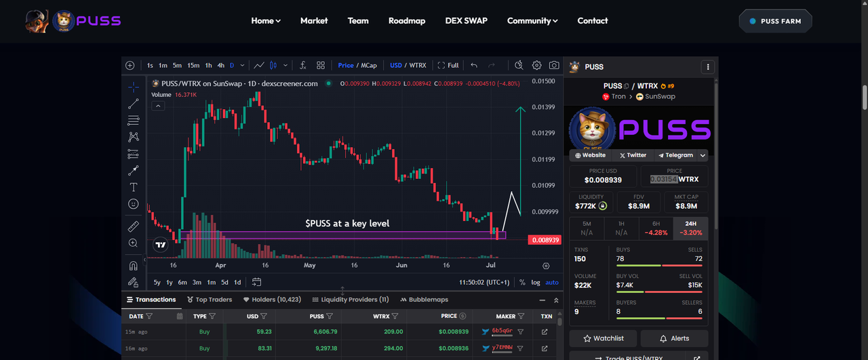The width and height of the screenshot is (868, 360).
Task: Click the undo arrow in chart toolbar
Action: tap(474, 65)
